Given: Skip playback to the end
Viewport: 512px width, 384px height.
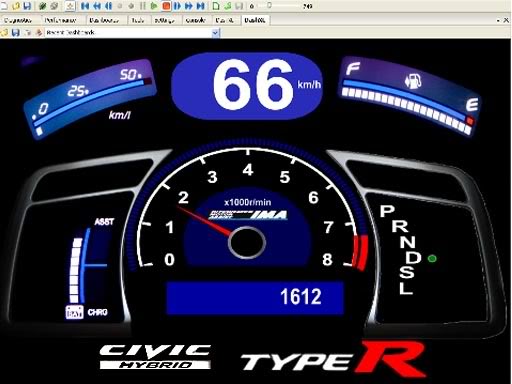Looking at the screenshot, I should coord(201,6).
